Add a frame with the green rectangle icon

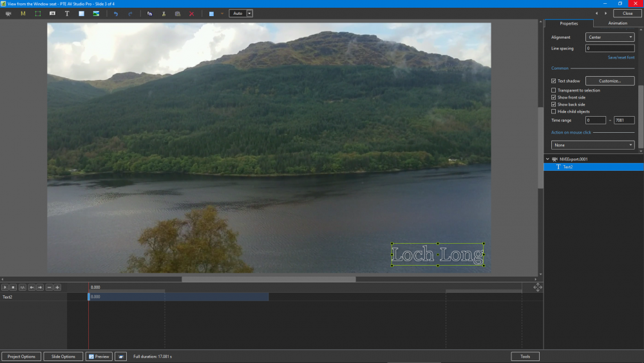point(37,14)
